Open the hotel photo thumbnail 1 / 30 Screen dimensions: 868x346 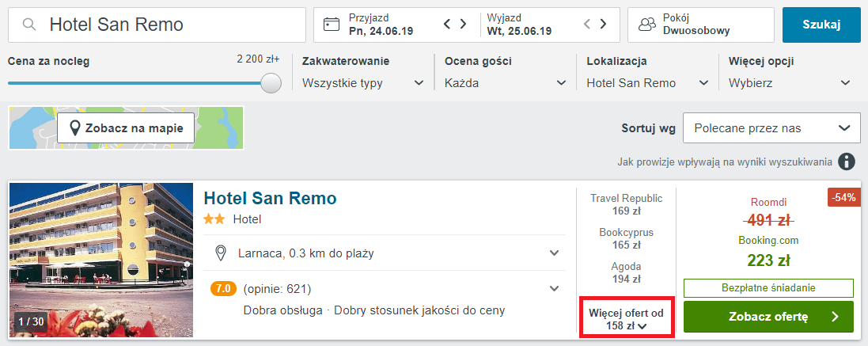click(x=101, y=260)
